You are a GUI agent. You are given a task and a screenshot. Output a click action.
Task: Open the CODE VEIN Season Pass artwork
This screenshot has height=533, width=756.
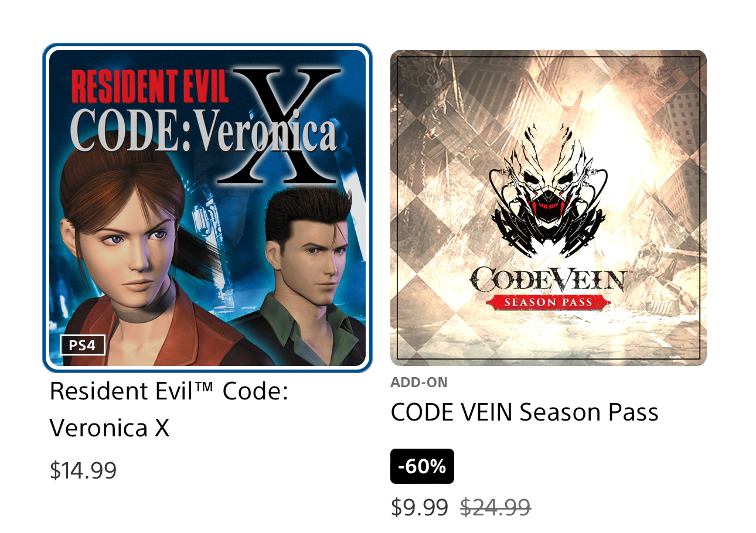click(x=549, y=208)
